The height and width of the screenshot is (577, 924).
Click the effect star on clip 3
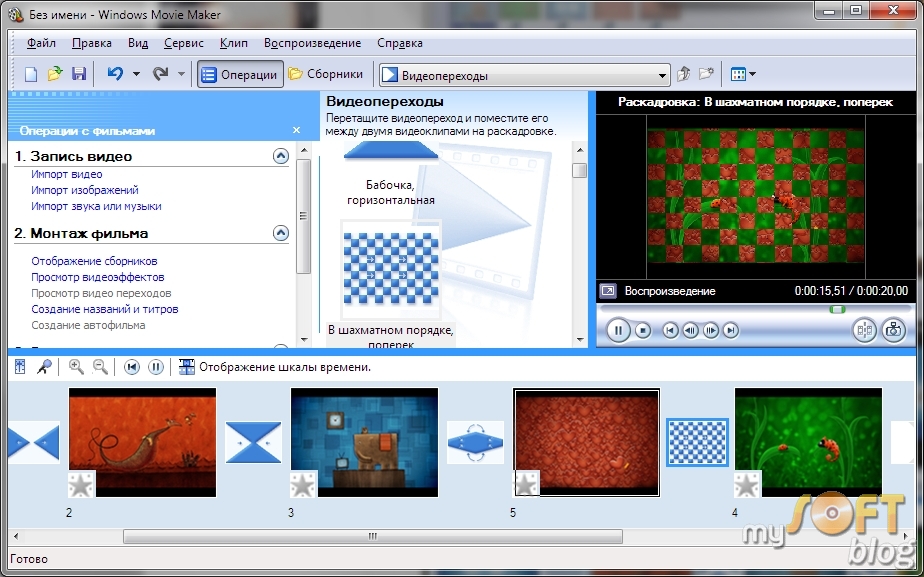click(303, 484)
